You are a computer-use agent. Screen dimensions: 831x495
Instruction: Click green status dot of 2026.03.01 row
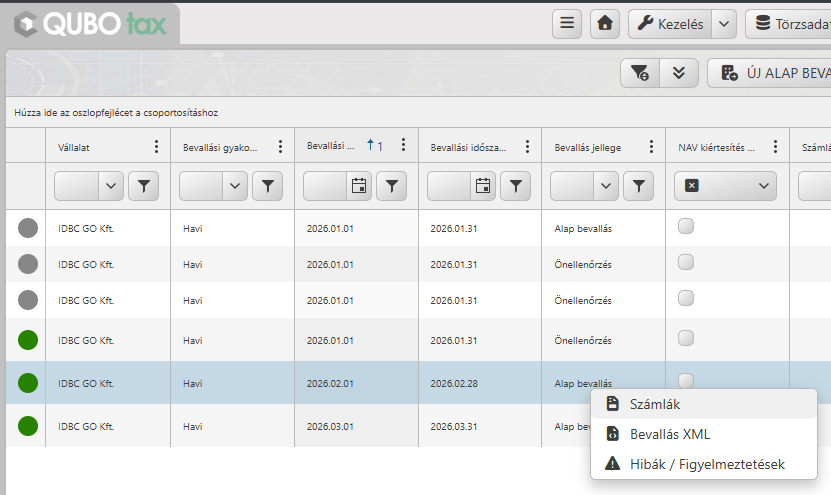[28, 426]
